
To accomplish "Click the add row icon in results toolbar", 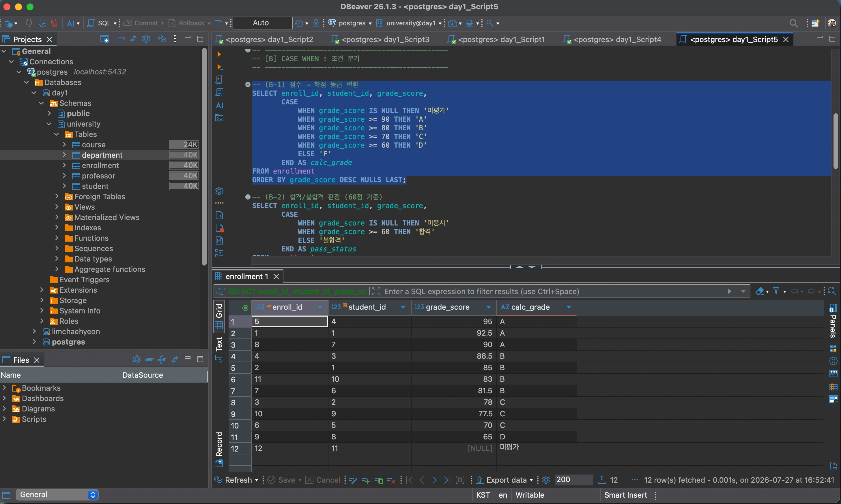I will [365, 480].
